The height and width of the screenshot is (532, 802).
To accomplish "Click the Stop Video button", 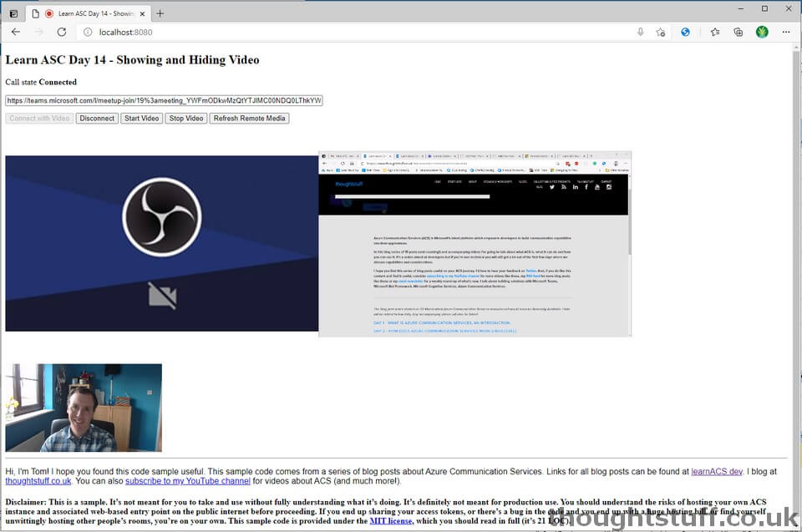I will (186, 118).
